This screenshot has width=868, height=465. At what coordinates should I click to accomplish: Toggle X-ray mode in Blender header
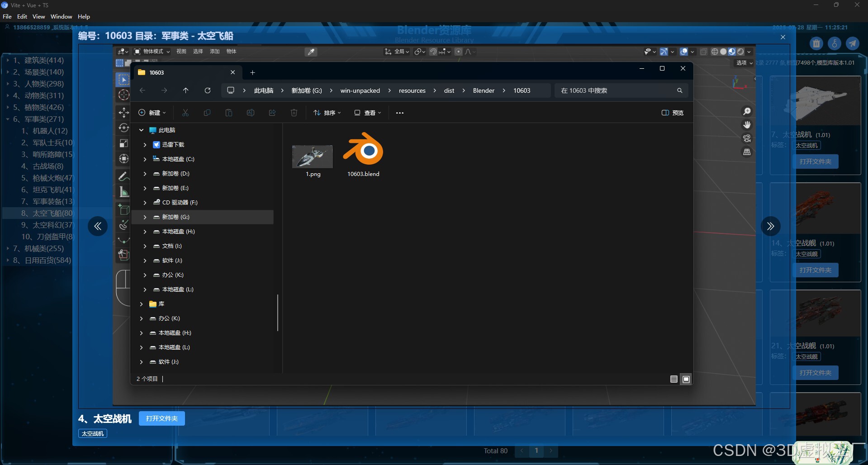(x=703, y=52)
